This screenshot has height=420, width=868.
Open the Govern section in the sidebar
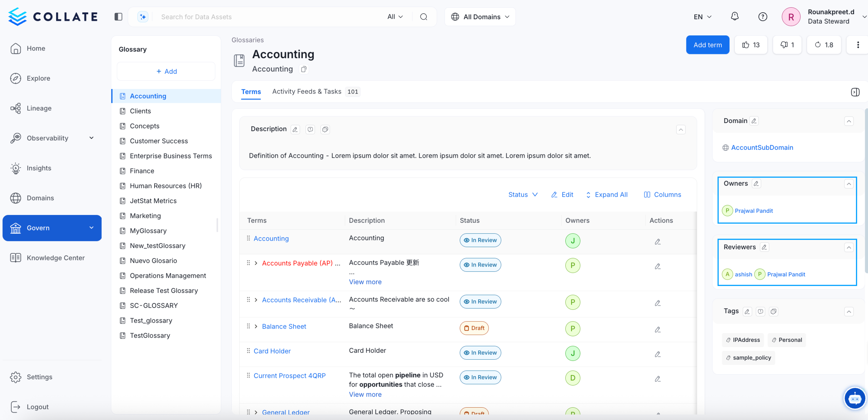click(x=38, y=227)
